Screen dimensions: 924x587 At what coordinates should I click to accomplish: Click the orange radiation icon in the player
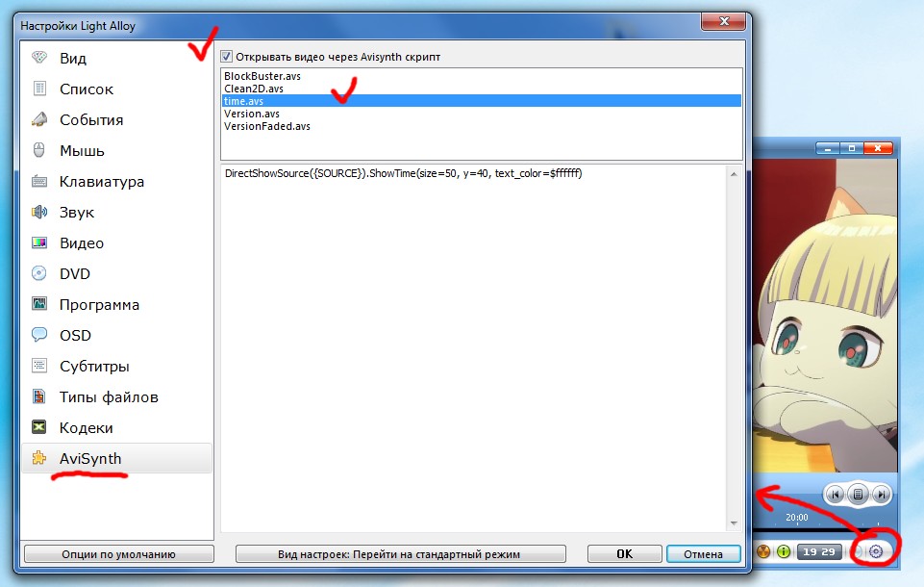coord(763,551)
